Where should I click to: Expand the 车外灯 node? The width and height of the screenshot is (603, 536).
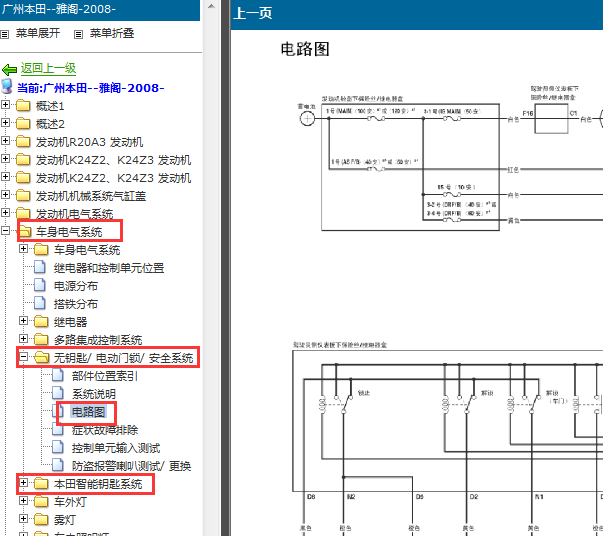[23, 501]
